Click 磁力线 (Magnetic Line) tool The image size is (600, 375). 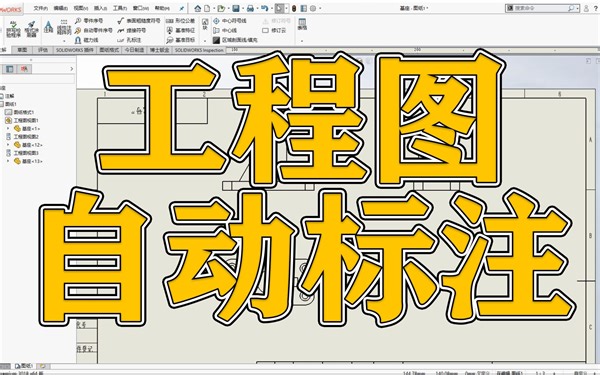click(86, 40)
